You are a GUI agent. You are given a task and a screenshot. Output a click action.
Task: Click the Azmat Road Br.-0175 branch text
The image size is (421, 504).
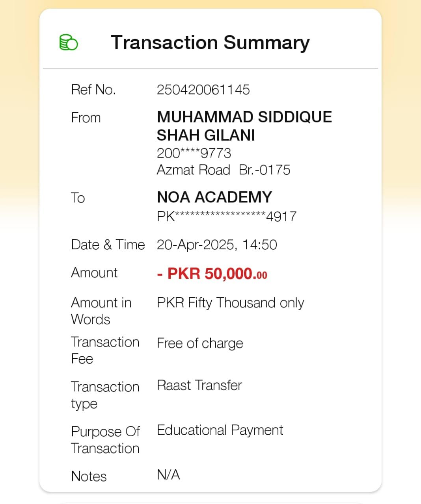coord(223,170)
